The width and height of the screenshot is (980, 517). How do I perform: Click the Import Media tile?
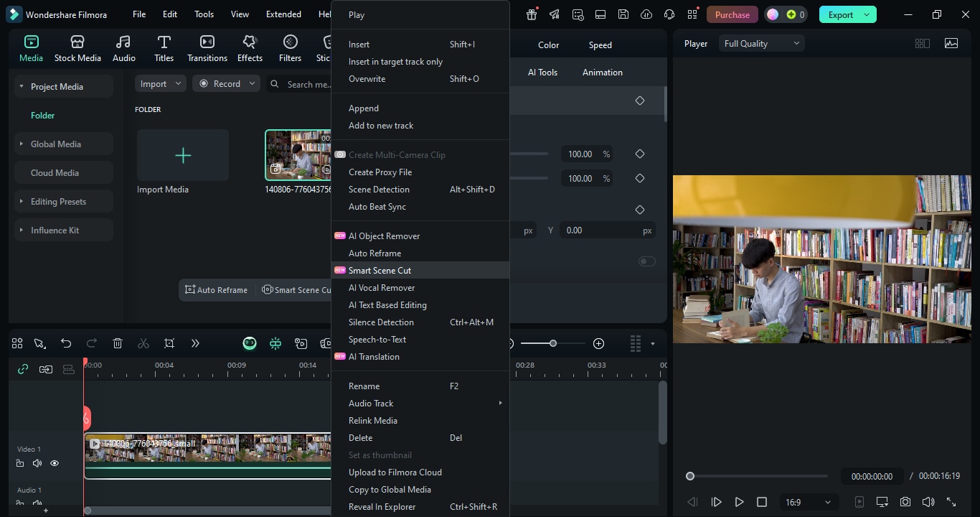[183, 156]
